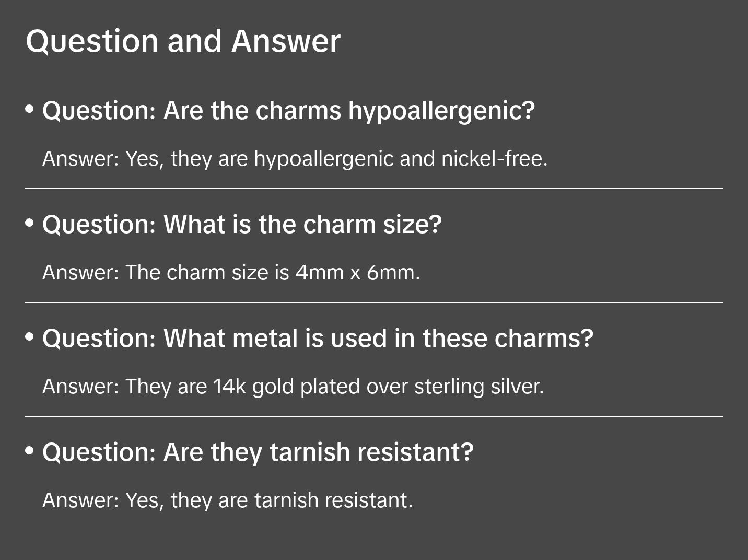
Task: Click the 14k gold plated answer
Action: tap(293, 387)
